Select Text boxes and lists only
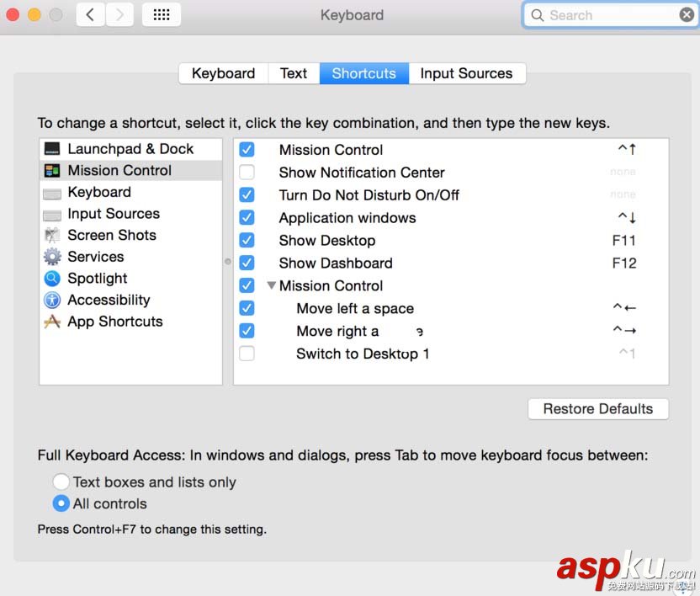 [x=61, y=482]
